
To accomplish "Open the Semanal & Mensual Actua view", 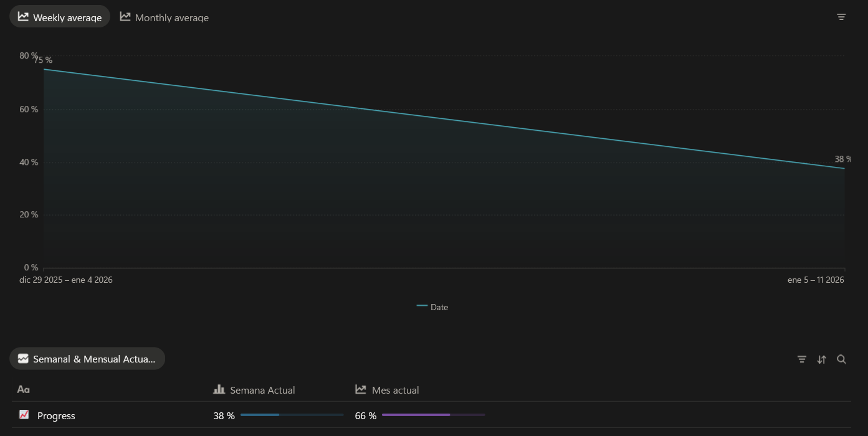I will (x=87, y=358).
